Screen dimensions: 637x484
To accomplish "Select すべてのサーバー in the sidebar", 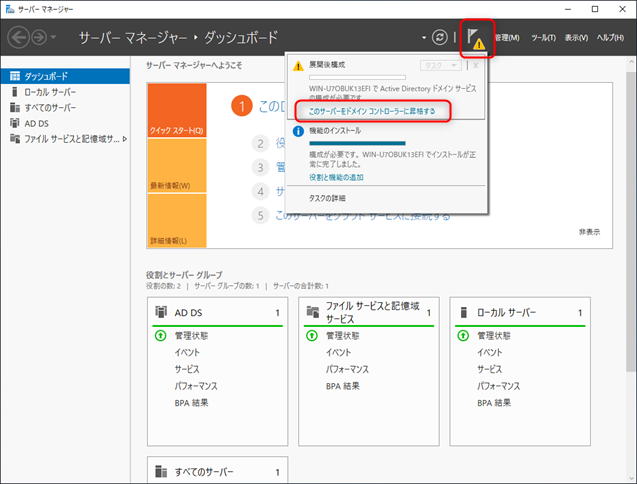I will click(x=65, y=107).
